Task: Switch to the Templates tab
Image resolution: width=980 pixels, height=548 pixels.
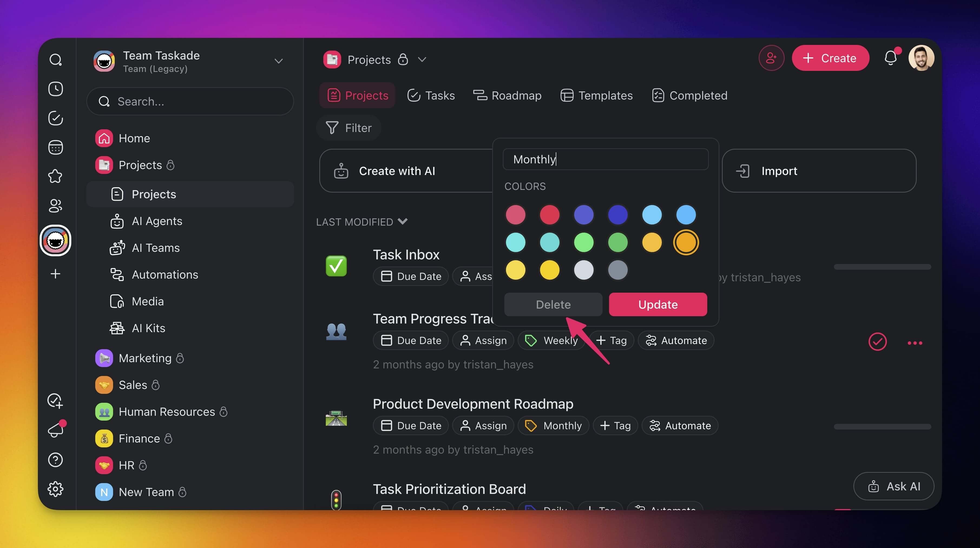Action: (x=597, y=95)
